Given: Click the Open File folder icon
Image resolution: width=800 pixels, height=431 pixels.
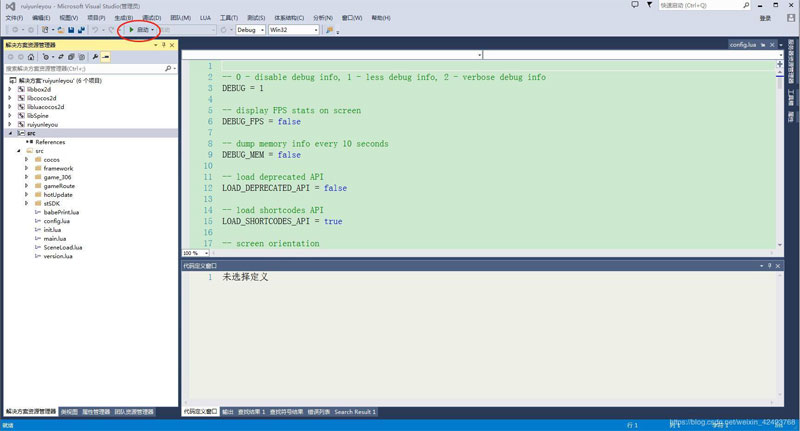Looking at the screenshot, I should pyautogui.click(x=61, y=30).
